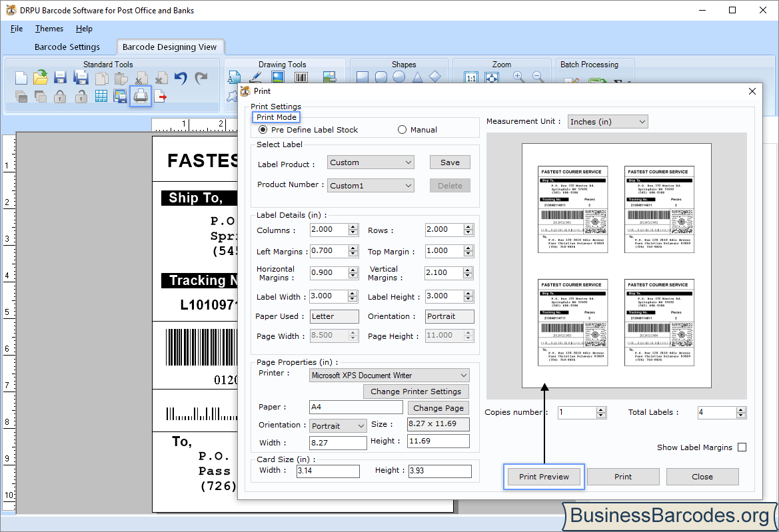The height and width of the screenshot is (532, 779).
Task: Click the Print Preview button
Action: (x=544, y=477)
